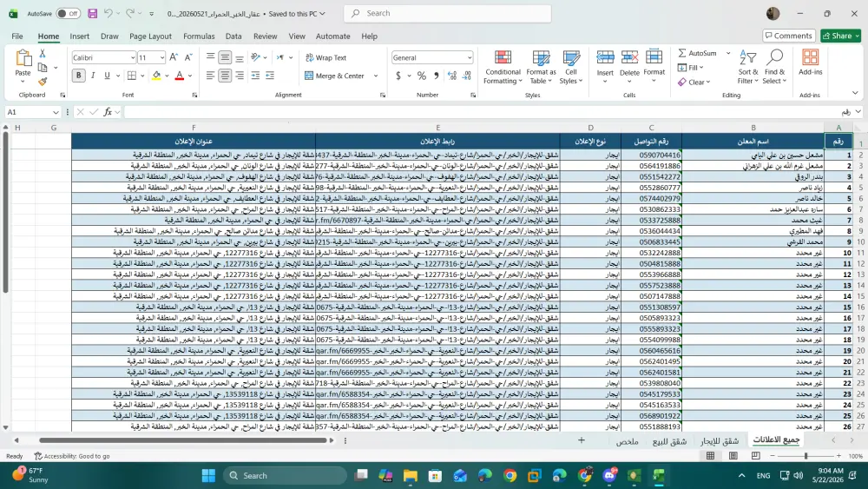Open the Formulas ribbon tab

199,36
